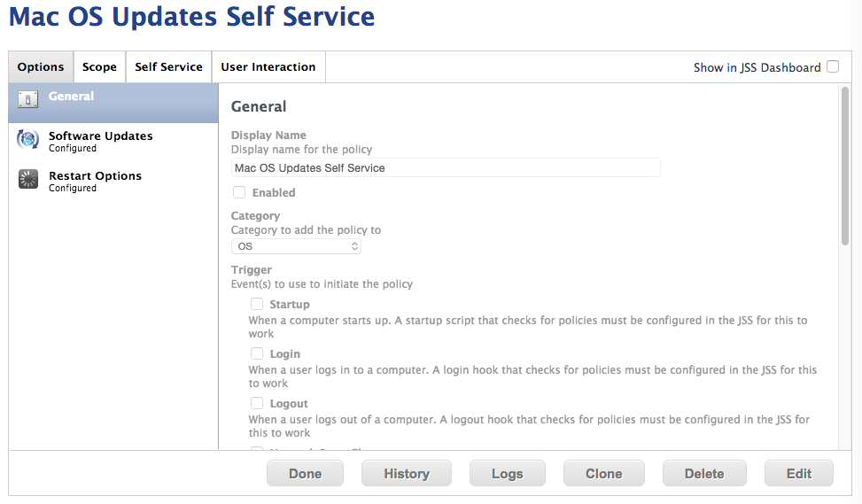Click the Mac OS Updates Self Service heading

point(192,17)
